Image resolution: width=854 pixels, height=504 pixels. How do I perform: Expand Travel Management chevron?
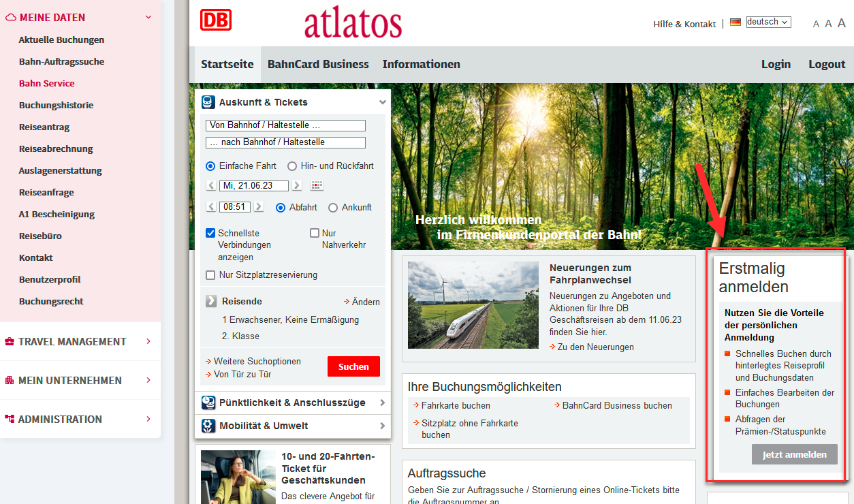point(148,342)
